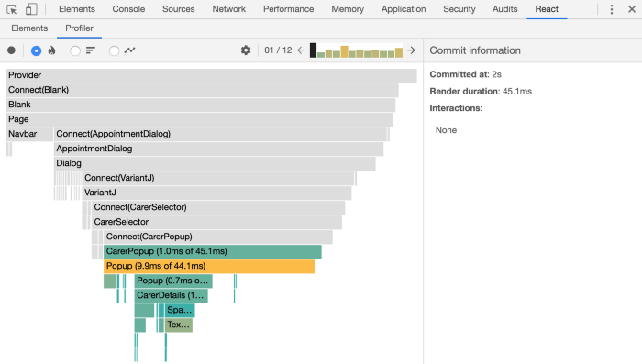Viewport: 642px width, 364px height.
Task: Select the orange Popup 9.9ms bar
Action: pos(209,267)
